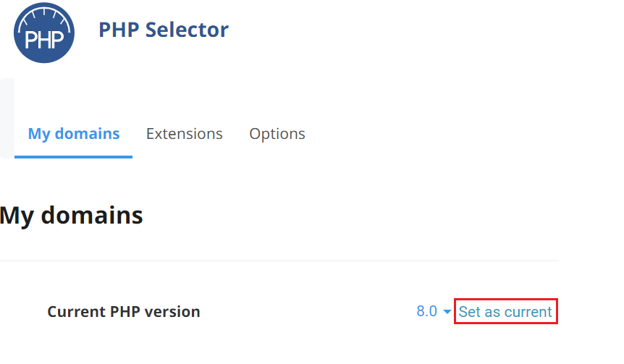Image resolution: width=624 pixels, height=364 pixels.
Task: Select the My domains section heading
Action: point(72,215)
